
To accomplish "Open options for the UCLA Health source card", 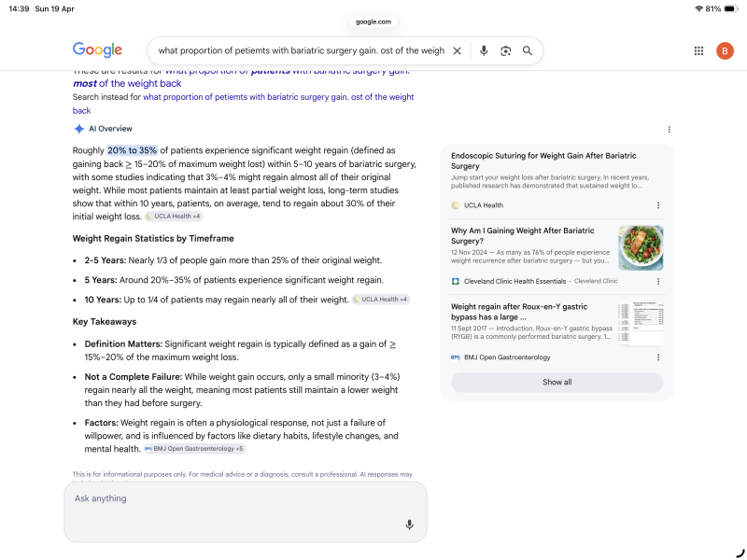I will (658, 205).
